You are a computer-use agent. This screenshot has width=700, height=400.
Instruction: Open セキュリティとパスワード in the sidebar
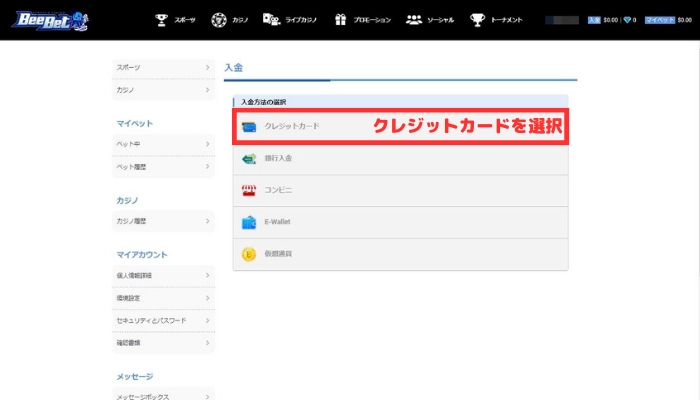(163, 321)
